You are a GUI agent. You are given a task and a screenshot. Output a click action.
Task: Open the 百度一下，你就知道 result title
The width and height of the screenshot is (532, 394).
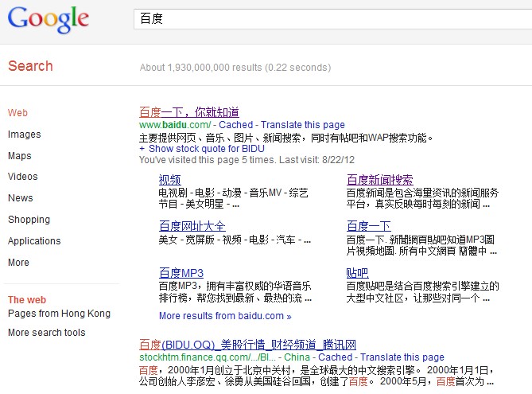189,112
